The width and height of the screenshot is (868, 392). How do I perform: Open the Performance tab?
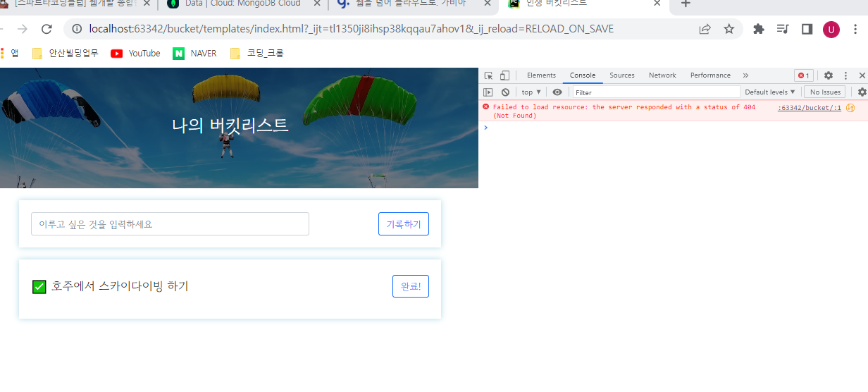point(710,75)
